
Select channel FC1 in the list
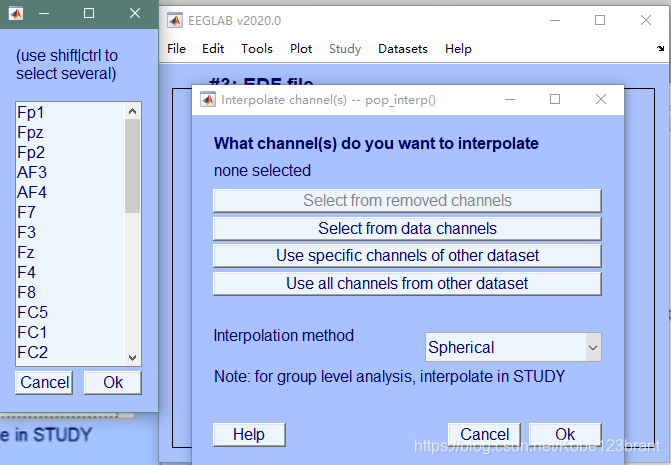pyautogui.click(x=70, y=332)
